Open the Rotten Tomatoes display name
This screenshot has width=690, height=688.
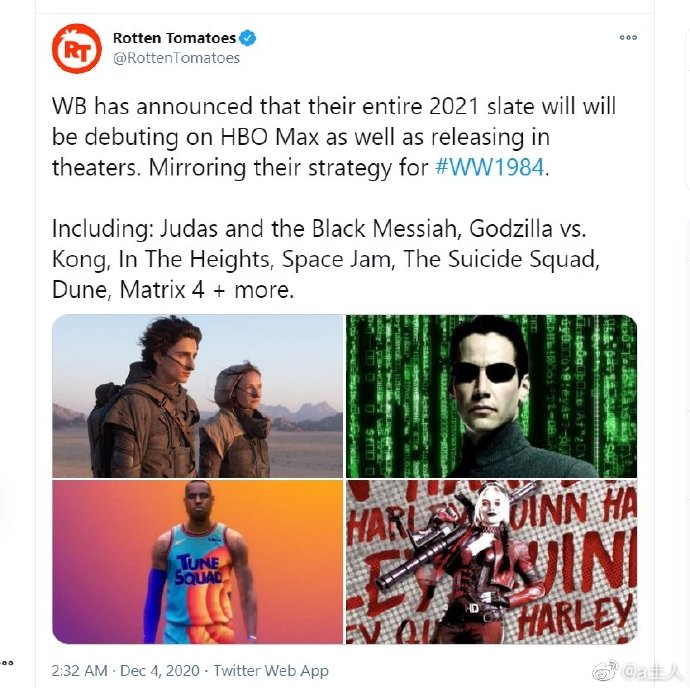tap(174, 38)
